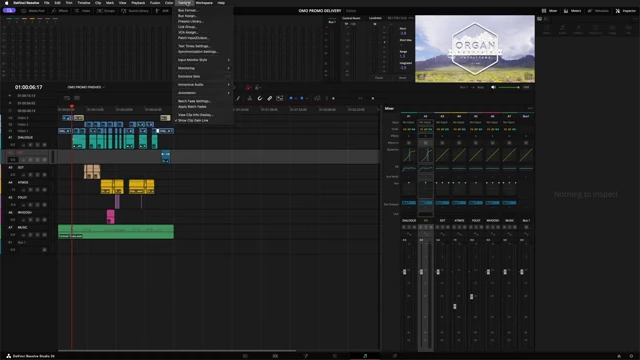640x360 pixels.
Task: Arm record on DIALOGUE track header
Action: [x=31, y=144]
